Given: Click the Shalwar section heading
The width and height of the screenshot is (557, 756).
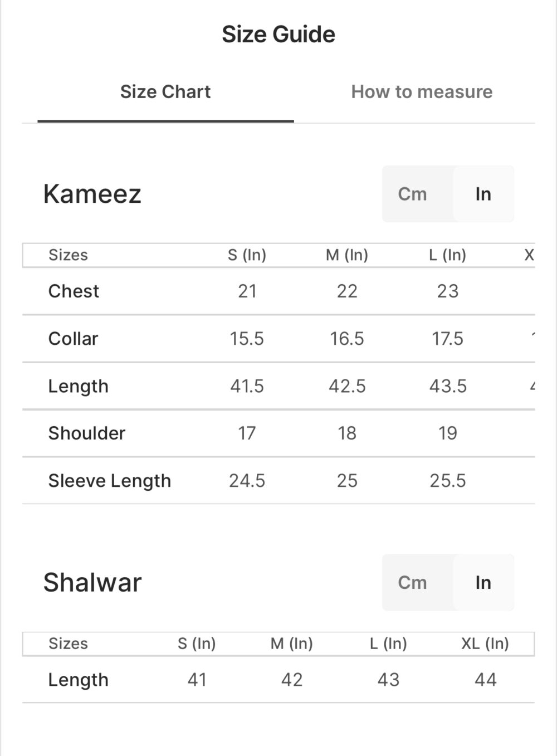Looking at the screenshot, I should 92,583.
